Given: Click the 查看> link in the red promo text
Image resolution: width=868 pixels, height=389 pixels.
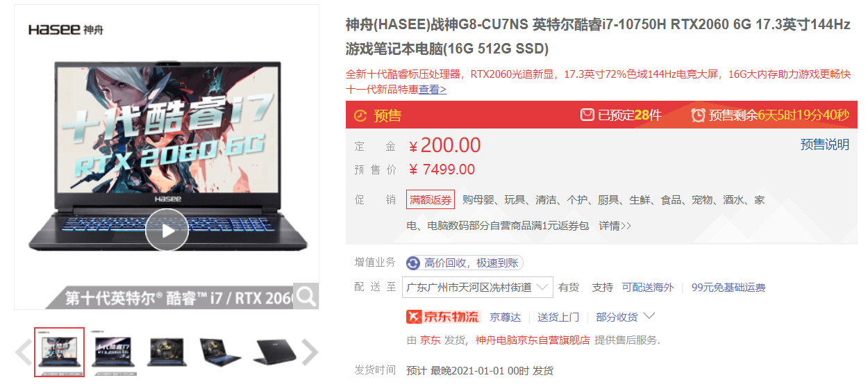Looking at the screenshot, I should [x=433, y=90].
